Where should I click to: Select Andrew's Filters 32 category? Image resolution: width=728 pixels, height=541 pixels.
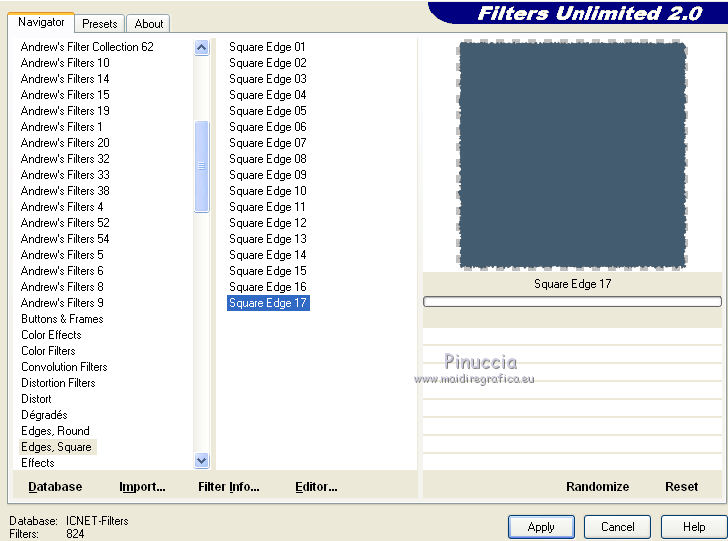pyautogui.click(x=65, y=159)
